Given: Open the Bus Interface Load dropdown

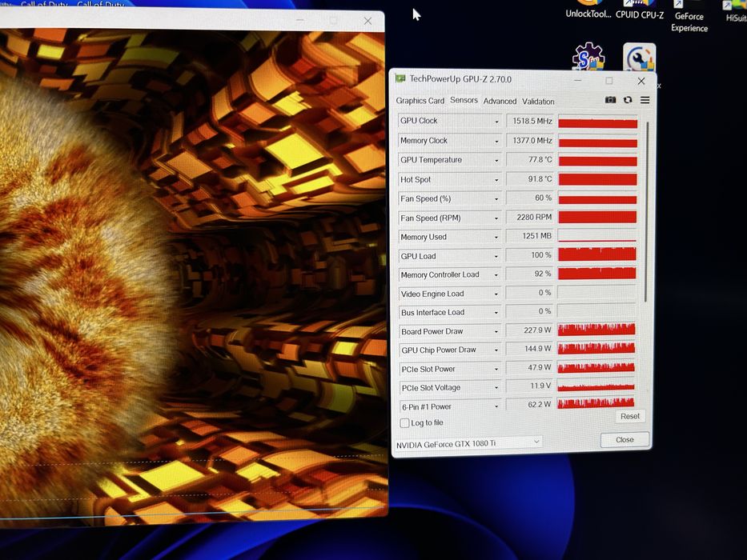Looking at the screenshot, I should [x=496, y=312].
